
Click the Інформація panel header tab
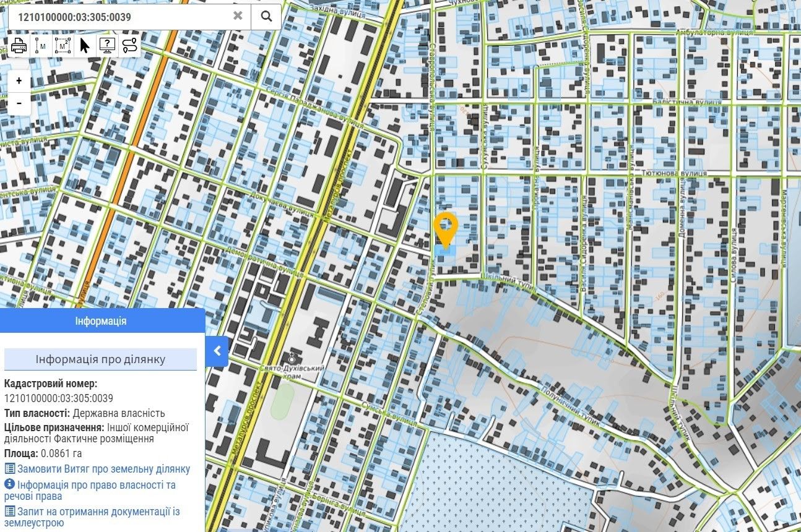click(102, 321)
